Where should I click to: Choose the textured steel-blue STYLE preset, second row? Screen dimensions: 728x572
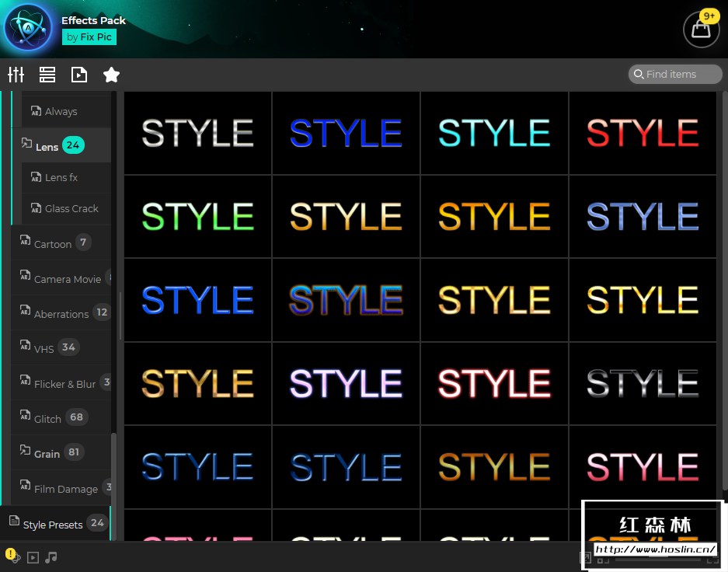pos(643,216)
